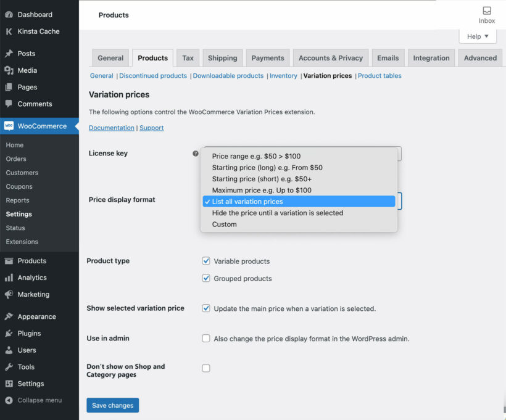The image size is (506, 420).
Task: Click the Analytics chart icon
Action: pyautogui.click(x=9, y=278)
